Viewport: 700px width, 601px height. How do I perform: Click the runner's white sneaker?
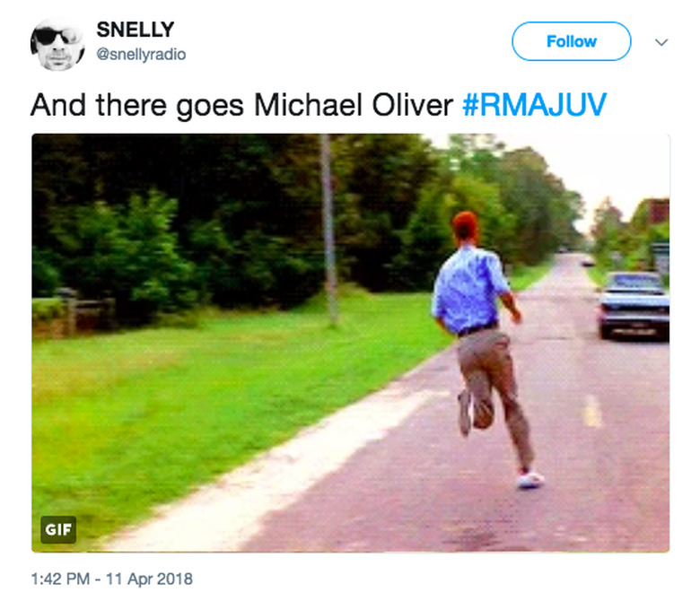530,480
